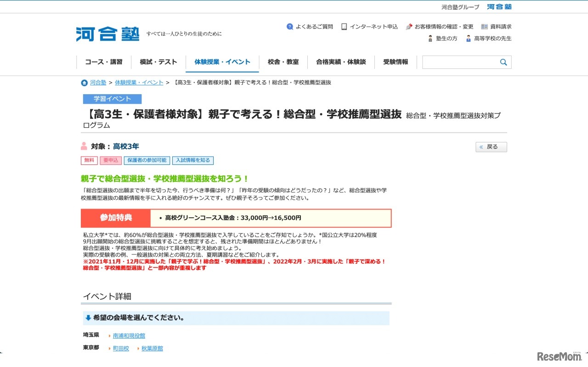Open the コース・講習 menu
This screenshot has height=367, width=588.
coord(104,62)
